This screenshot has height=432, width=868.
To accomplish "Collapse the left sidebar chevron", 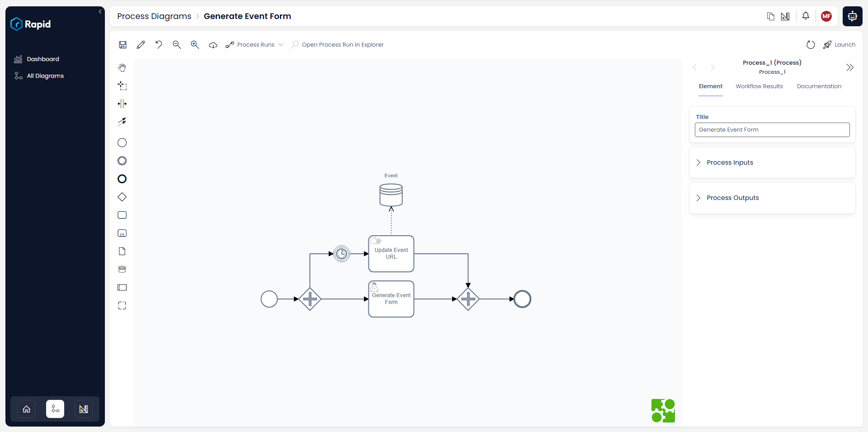I will pyautogui.click(x=100, y=12).
